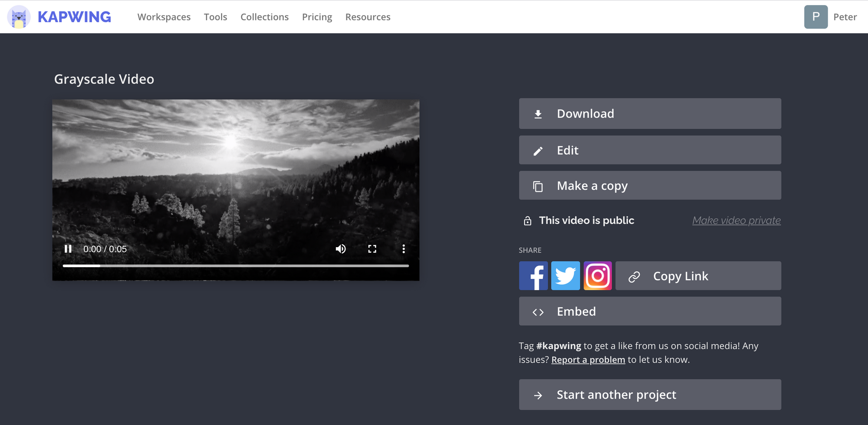Share video on Twitter
Image resolution: width=868 pixels, height=425 pixels.
point(566,276)
